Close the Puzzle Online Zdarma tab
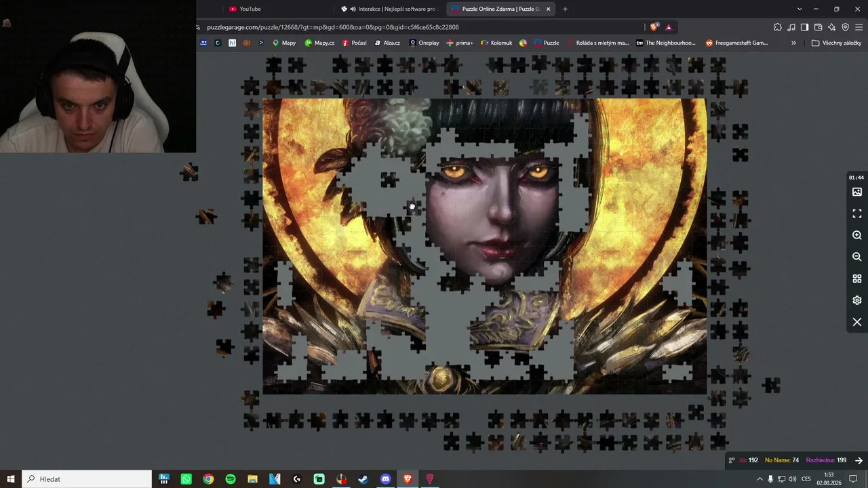868x488 pixels. [548, 9]
